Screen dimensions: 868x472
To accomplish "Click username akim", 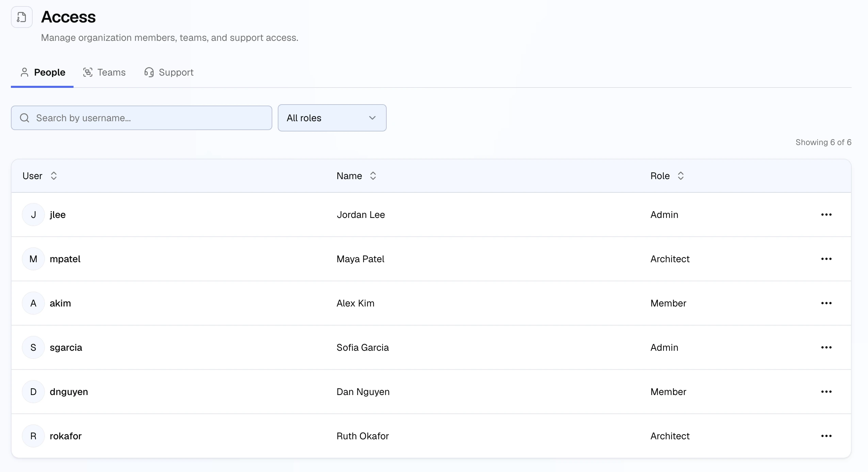I will coord(60,303).
